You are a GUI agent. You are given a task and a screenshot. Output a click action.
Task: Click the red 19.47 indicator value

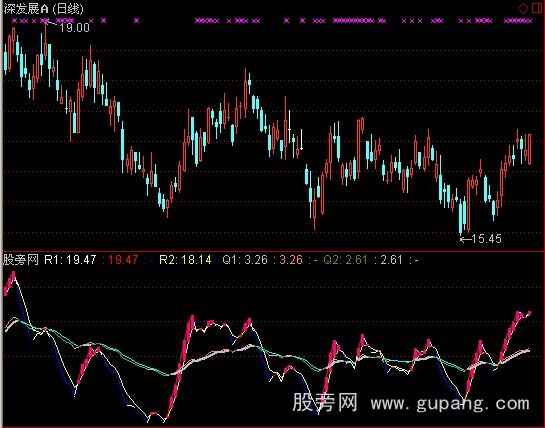pyautogui.click(x=123, y=260)
